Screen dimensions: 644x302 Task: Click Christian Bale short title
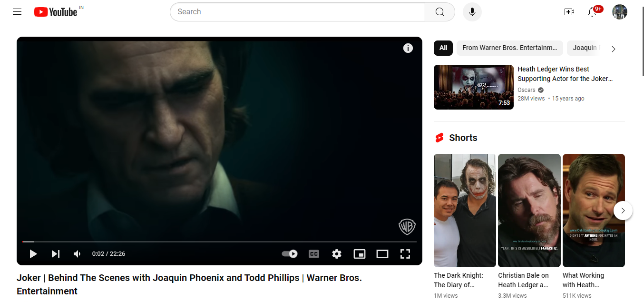point(524,280)
